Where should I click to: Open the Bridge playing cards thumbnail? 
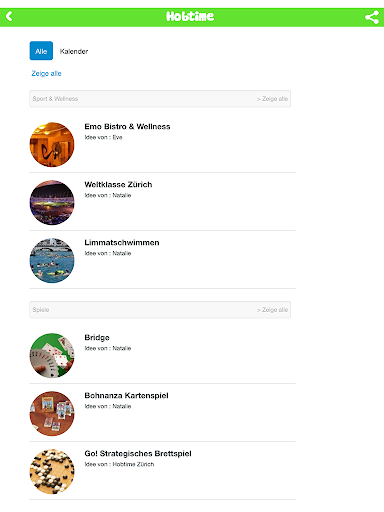point(52,356)
